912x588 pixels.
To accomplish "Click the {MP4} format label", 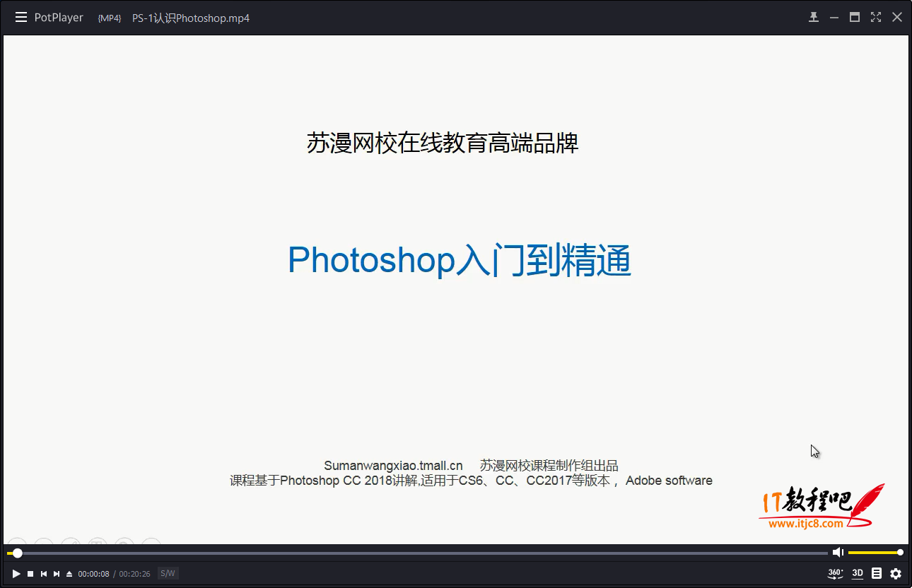I will 109,18.
